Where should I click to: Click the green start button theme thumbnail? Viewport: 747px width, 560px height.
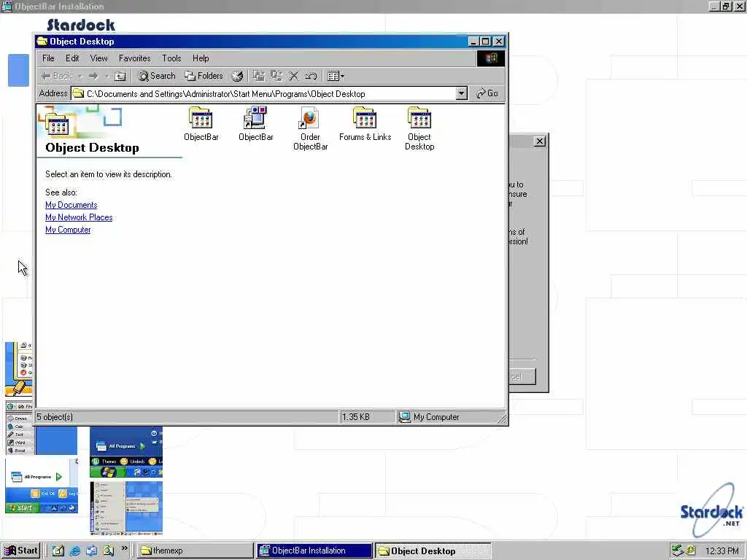pos(42,486)
